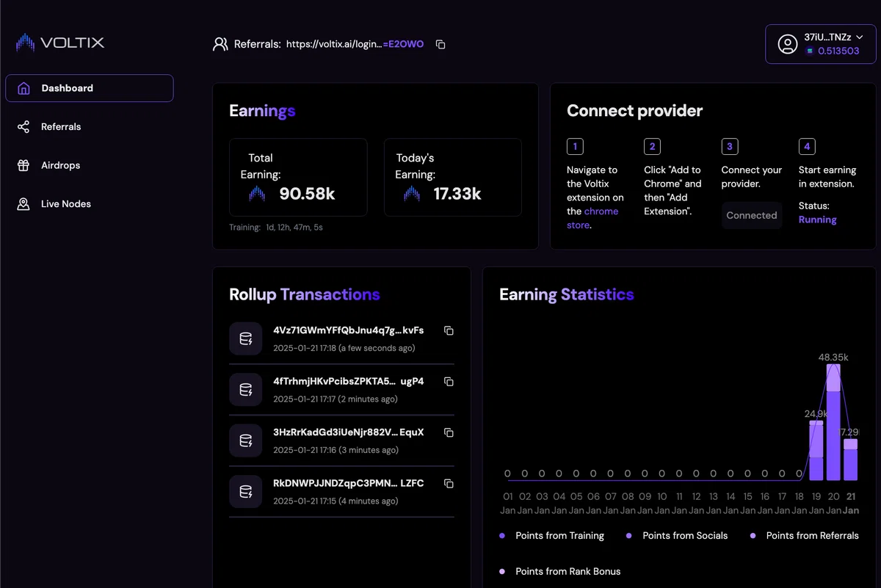This screenshot has height=588, width=881.
Task: Open transaction RkDNWPJJNDZqpC3PMN...LZFC
Action: click(348, 484)
